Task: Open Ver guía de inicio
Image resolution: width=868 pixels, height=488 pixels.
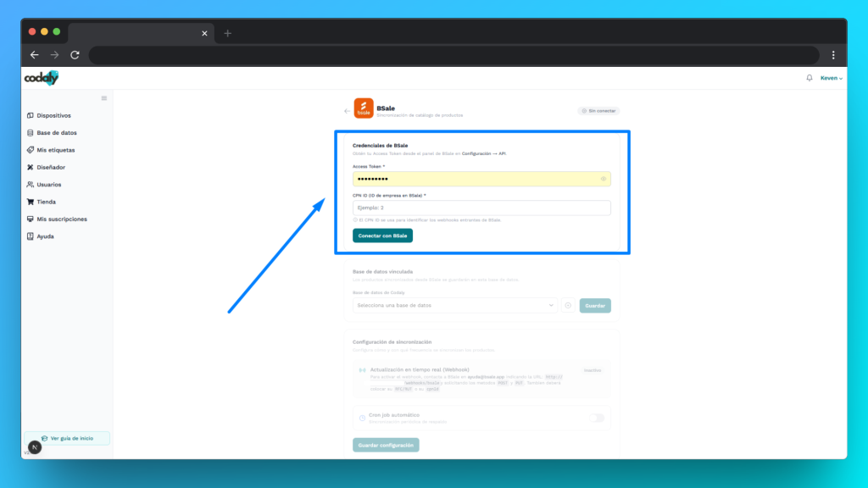Action: pos(67,438)
